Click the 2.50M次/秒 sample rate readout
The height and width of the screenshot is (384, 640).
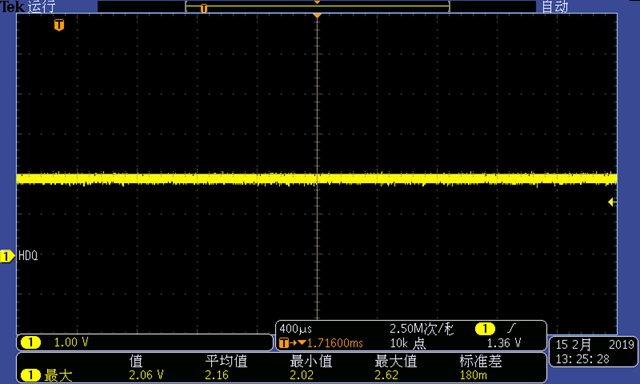point(422,329)
